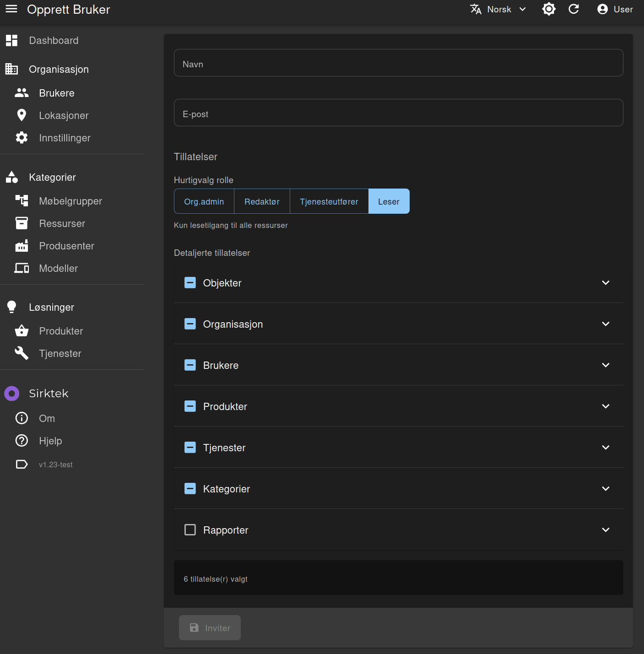This screenshot has height=654, width=644.
Task: Navigate to Dashboard in the sidebar
Action: point(54,41)
